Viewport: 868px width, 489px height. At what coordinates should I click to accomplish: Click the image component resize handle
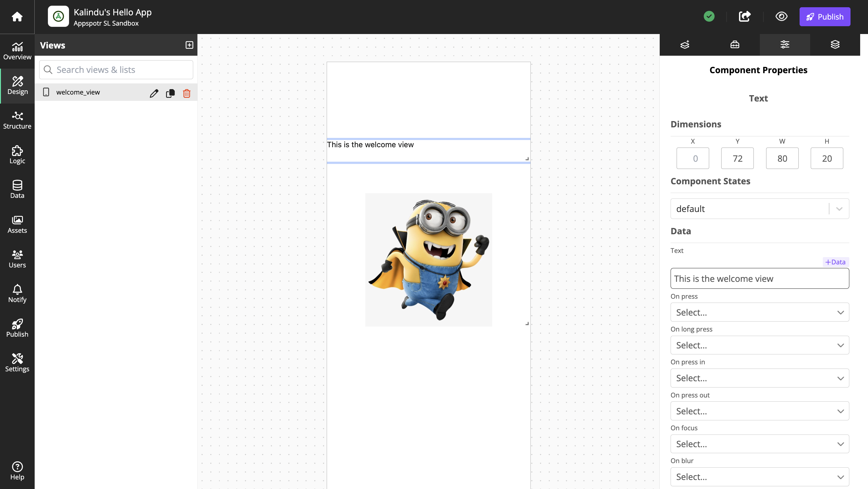pyautogui.click(x=527, y=324)
